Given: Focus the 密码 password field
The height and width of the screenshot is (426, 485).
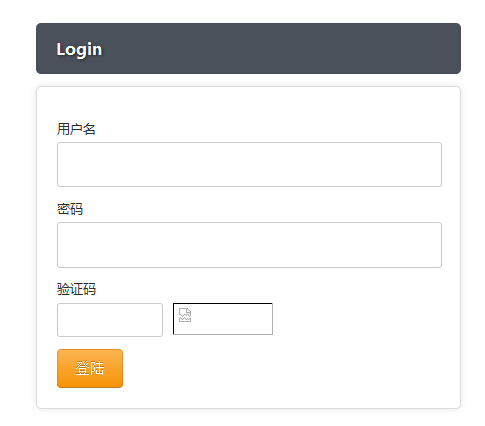Looking at the screenshot, I should click(249, 245).
